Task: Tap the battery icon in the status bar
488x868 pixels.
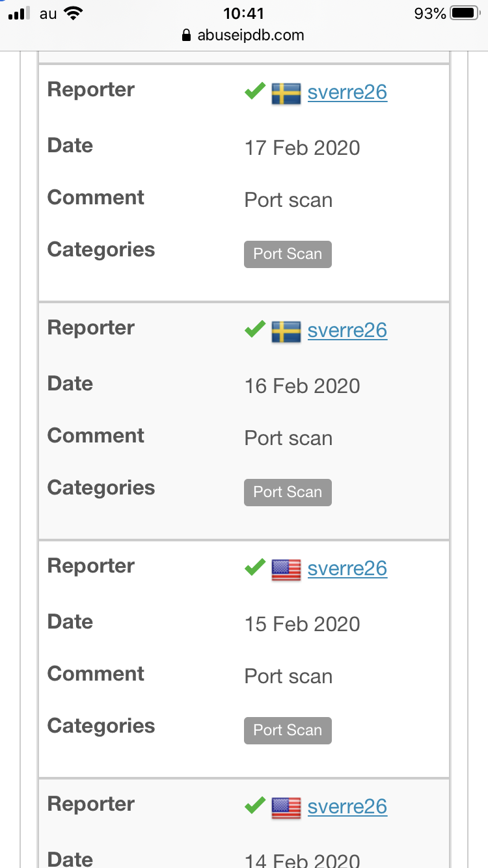Action: tap(464, 13)
